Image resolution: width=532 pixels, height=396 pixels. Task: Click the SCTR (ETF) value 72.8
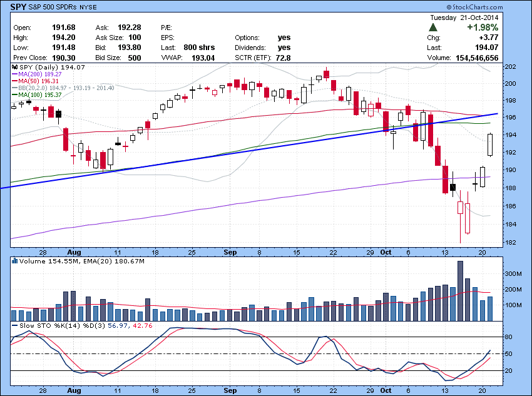pos(283,58)
